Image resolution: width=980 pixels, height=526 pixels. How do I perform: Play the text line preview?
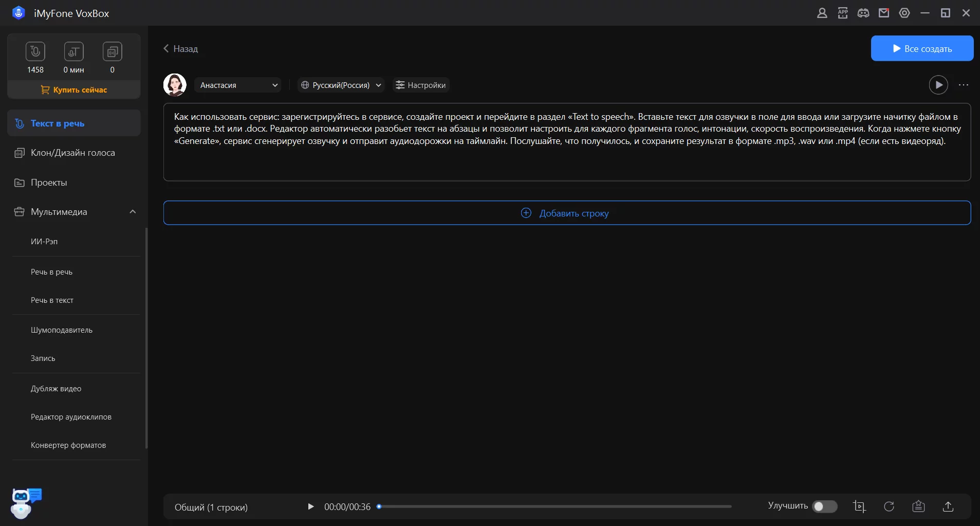tap(938, 85)
